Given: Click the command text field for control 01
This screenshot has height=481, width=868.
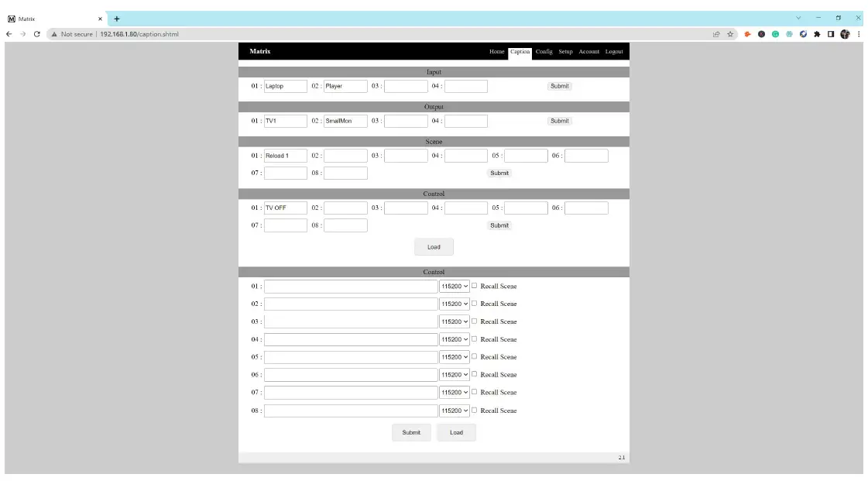Looking at the screenshot, I should [x=351, y=286].
